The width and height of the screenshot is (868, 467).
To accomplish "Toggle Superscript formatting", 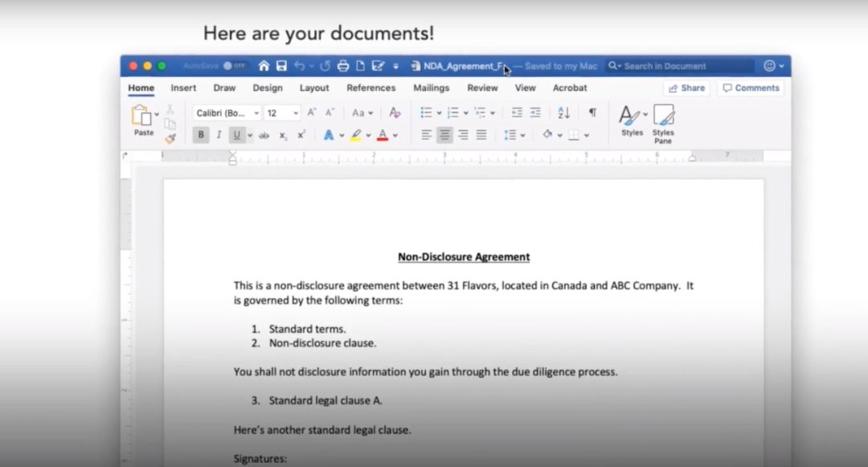I will tap(301, 135).
